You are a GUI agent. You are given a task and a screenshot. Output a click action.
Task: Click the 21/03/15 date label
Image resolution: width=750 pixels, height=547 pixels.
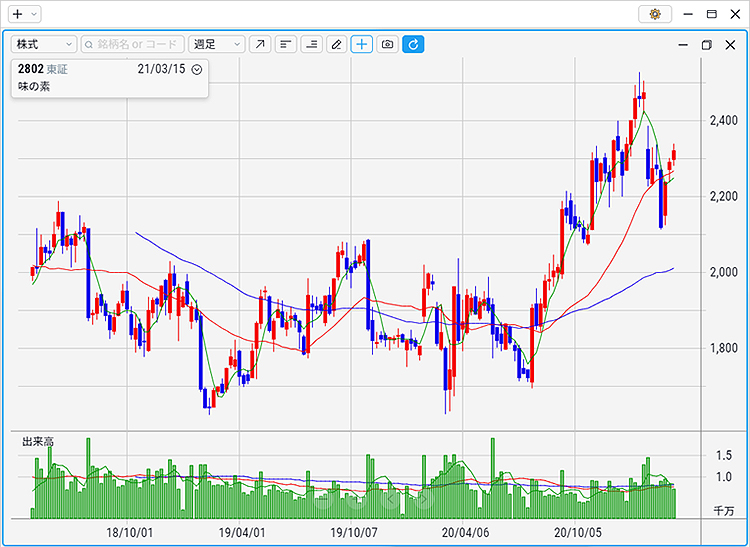click(x=161, y=69)
